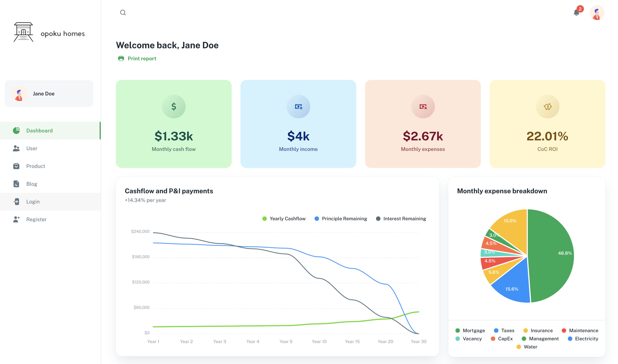618x364 pixels.
Task: Toggle the Insurance legend entry
Action: coord(538,330)
